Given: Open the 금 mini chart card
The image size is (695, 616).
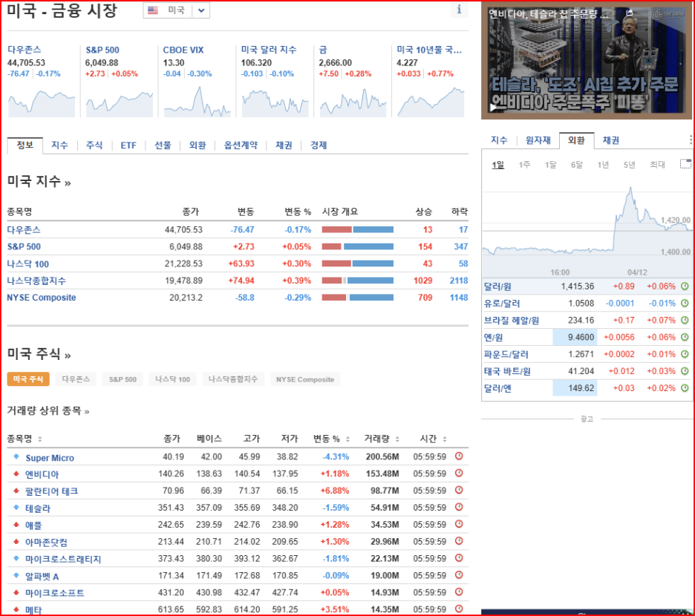Looking at the screenshot, I should (353, 81).
